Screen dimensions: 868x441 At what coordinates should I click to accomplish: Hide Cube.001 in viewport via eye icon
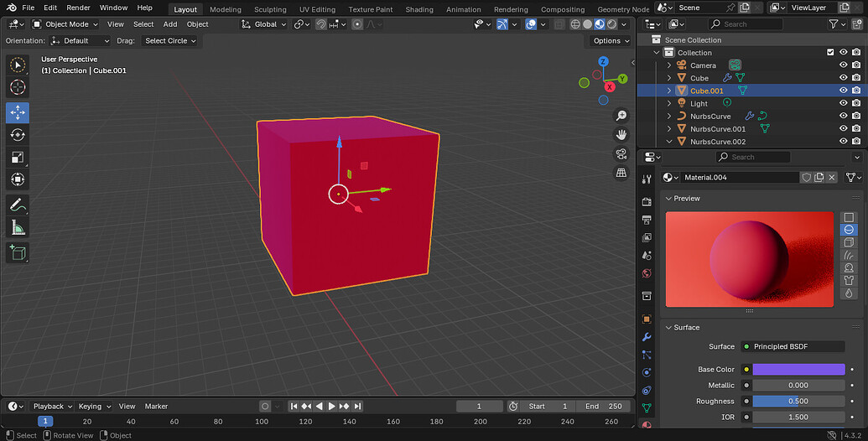[843, 91]
